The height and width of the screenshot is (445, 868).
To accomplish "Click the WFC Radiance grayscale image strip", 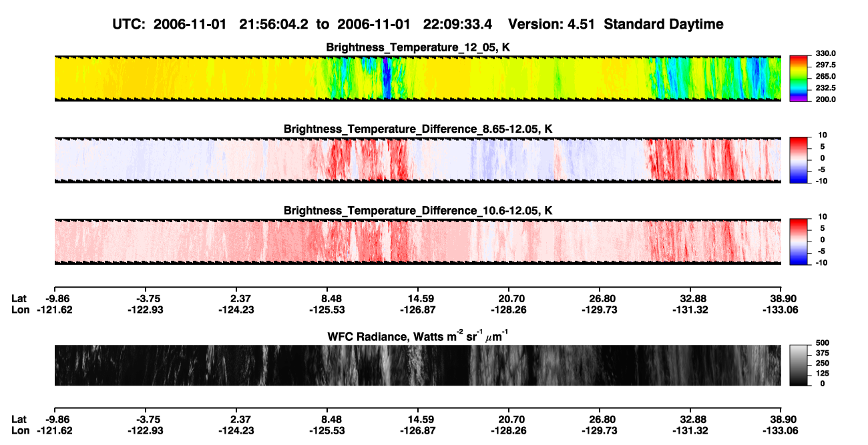I will pyautogui.click(x=417, y=365).
